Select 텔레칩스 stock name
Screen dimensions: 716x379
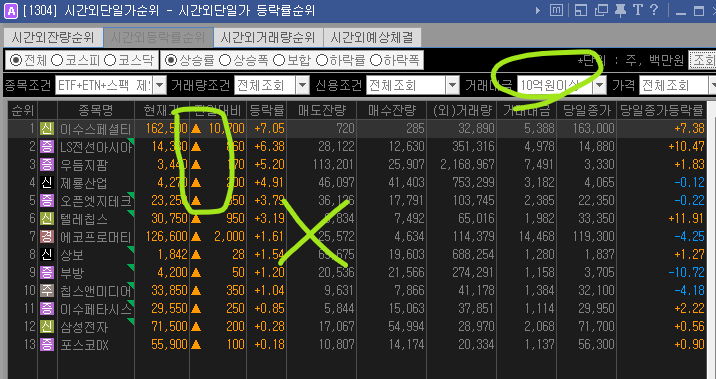coord(84,219)
